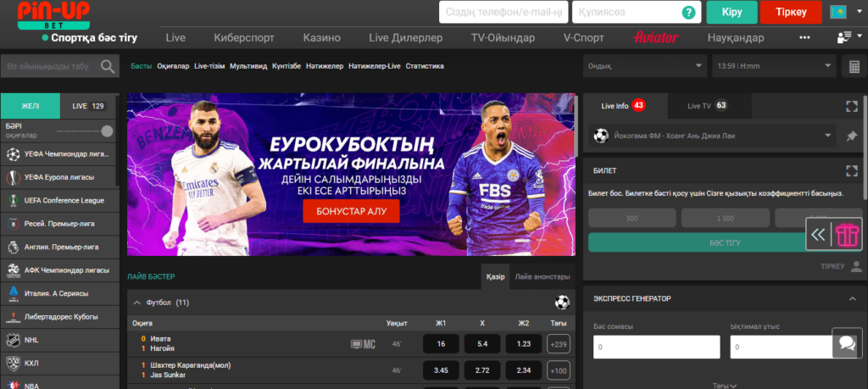Pin the live match with pin icon

tap(851, 136)
